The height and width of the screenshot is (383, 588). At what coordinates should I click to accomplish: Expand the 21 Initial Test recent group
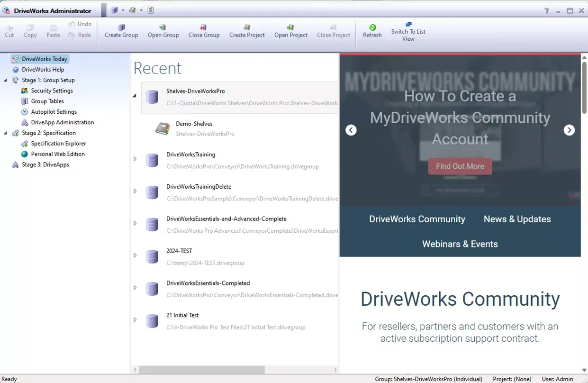(x=135, y=320)
